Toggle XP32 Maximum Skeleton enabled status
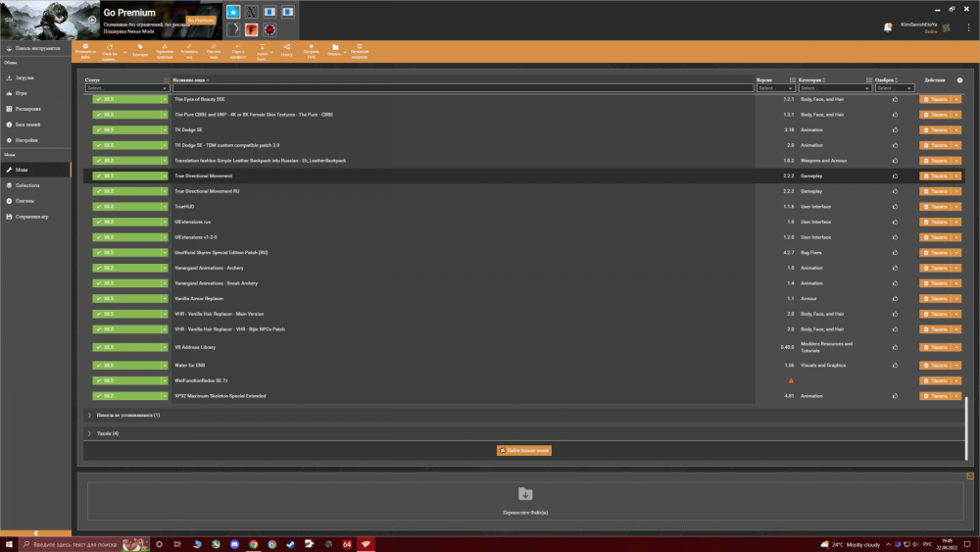This screenshot has width=980, height=552. 126,396
